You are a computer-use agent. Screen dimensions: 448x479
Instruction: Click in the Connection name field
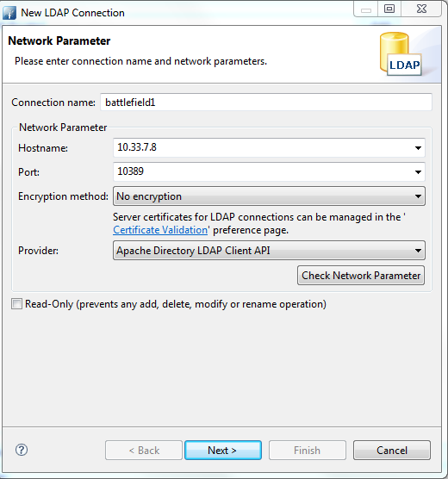(x=266, y=102)
